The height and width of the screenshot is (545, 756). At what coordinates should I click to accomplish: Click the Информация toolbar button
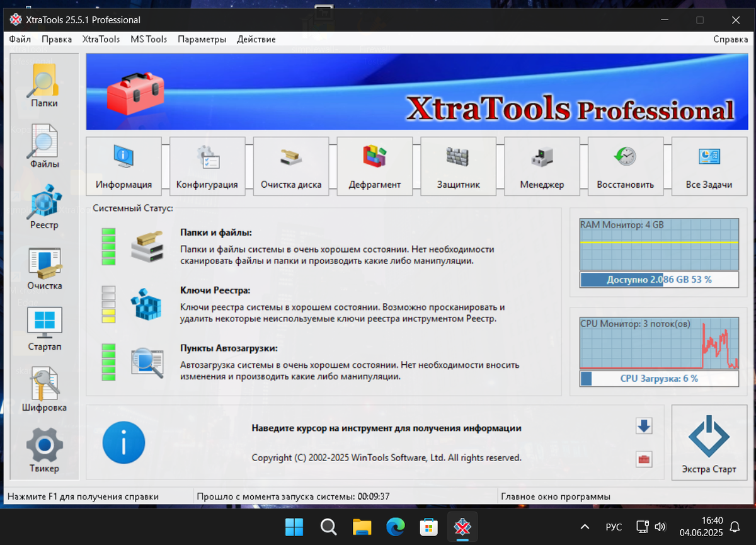[123, 166]
